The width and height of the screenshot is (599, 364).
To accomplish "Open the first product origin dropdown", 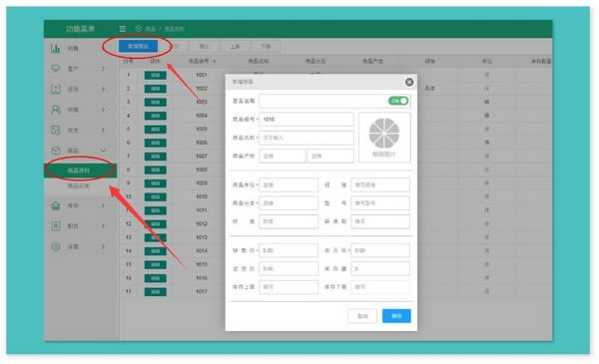I will (x=283, y=156).
